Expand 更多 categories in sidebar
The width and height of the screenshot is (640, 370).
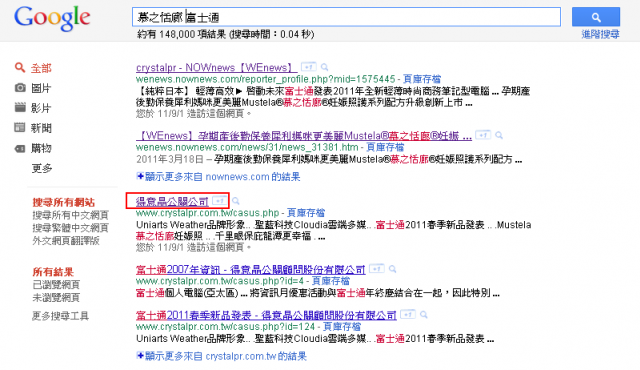tap(42, 168)
